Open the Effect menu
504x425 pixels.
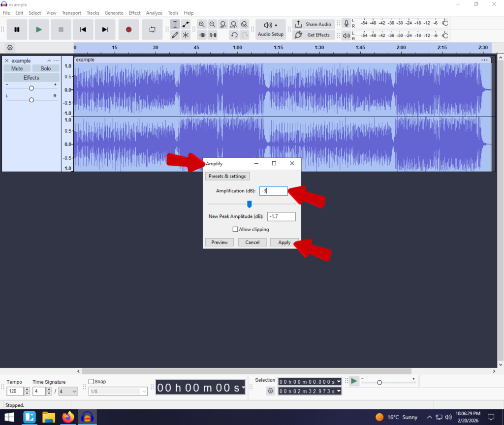pyautogui.click(x=134, y=13)
